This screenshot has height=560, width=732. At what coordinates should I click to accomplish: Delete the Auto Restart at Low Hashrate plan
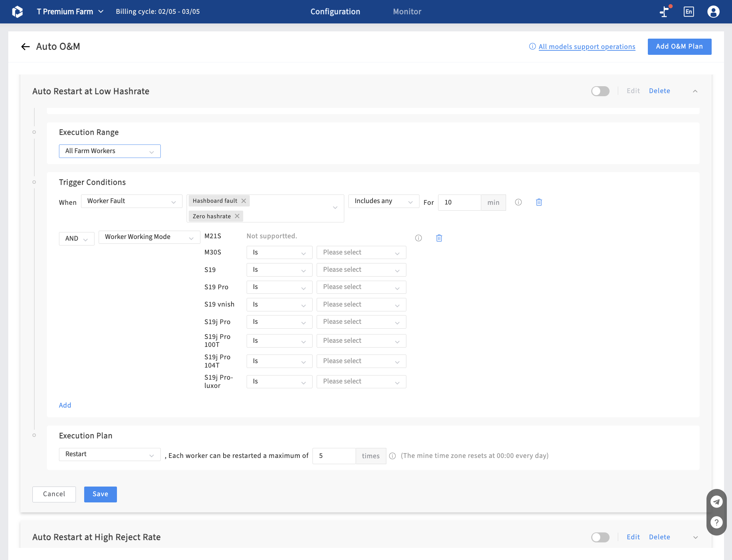point(659,91)
